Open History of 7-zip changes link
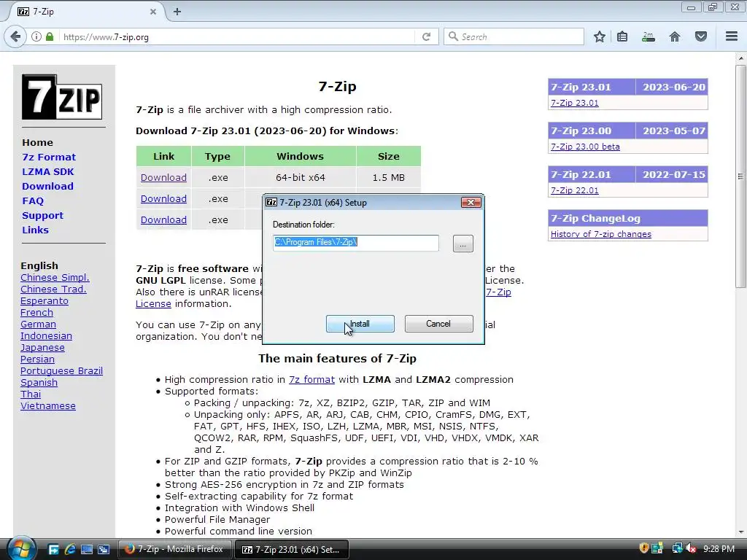 (601, 234)
